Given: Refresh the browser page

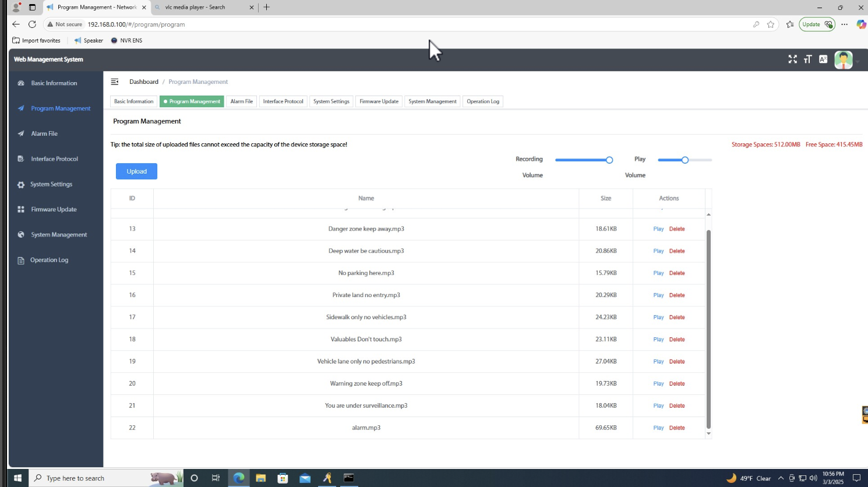Looking at the screenshot, I should [x=32, y=24].
